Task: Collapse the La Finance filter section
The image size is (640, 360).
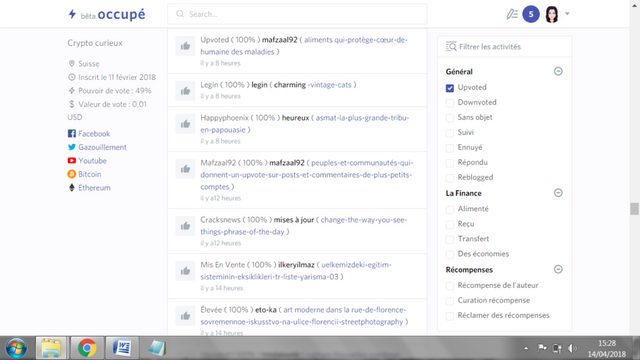Action: tap(558, 193)
